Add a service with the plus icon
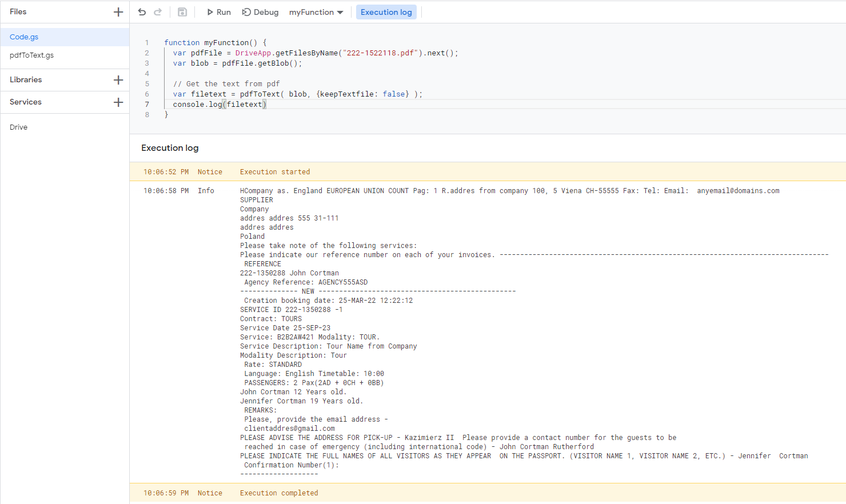The image size is (846, 504). click(x=118, y=102)
